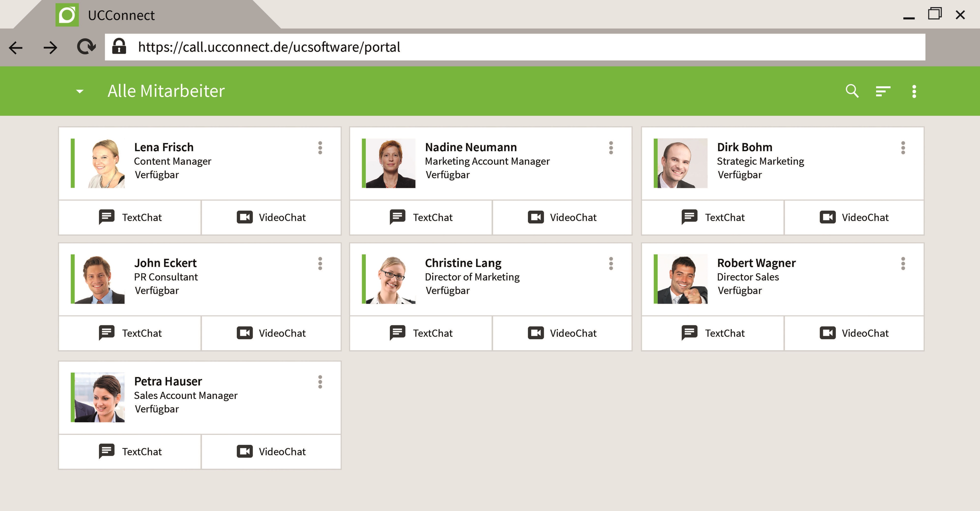Image resolution: width=980 pixels, height=511 pixels.
Task: Start VideoChat with Lena Frisch
Action: click(271, 217)
